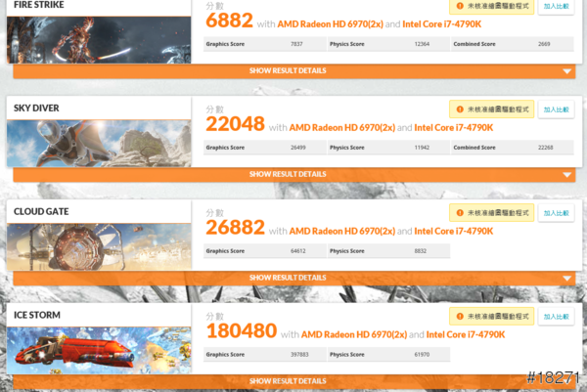
Task: Click 未核准繪圖驅動程式 badge on Fire Strike
Action: pos(491,7)
